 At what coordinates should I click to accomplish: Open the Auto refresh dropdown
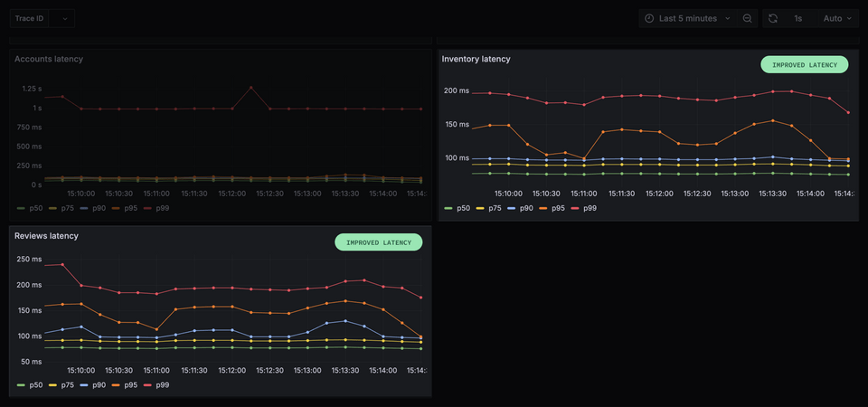click(839, 18)
